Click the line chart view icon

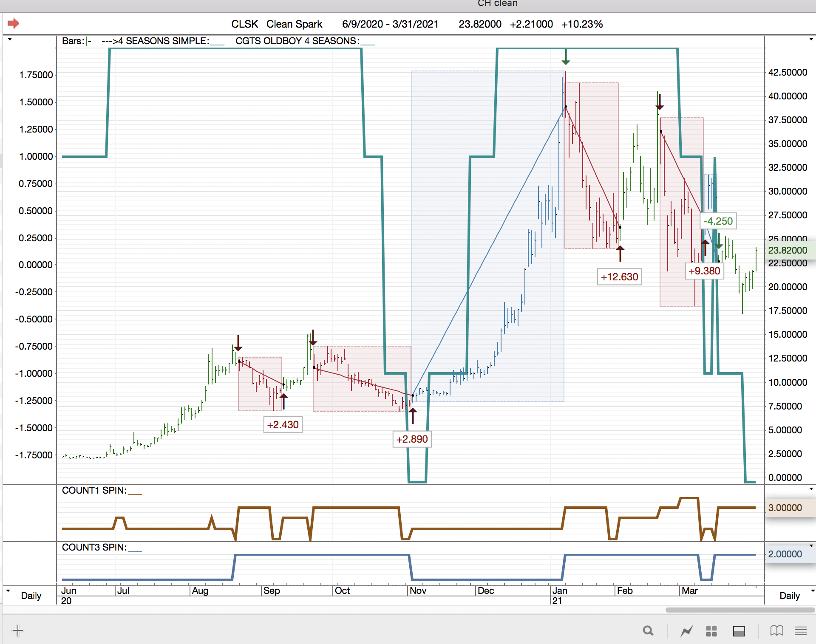pos(686,631)
